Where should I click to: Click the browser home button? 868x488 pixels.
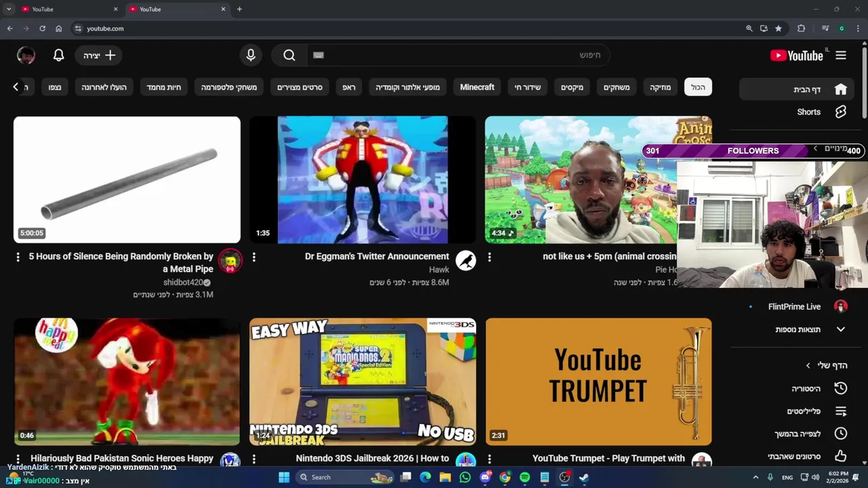click(x=58, y=28)
